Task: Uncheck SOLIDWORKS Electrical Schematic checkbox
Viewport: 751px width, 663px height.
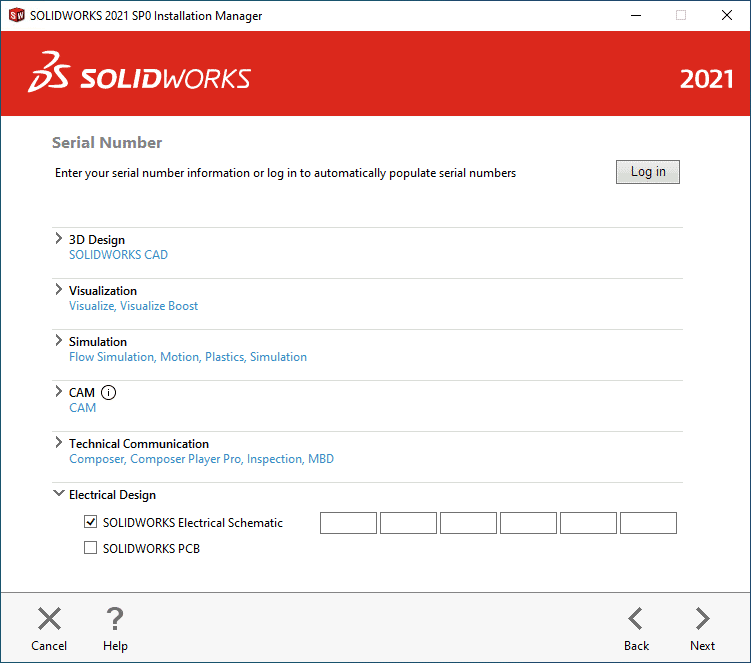Action: tap(91, 522)
